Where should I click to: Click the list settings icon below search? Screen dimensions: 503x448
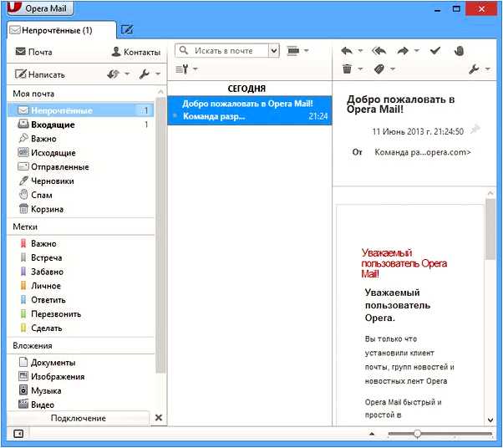182,69
